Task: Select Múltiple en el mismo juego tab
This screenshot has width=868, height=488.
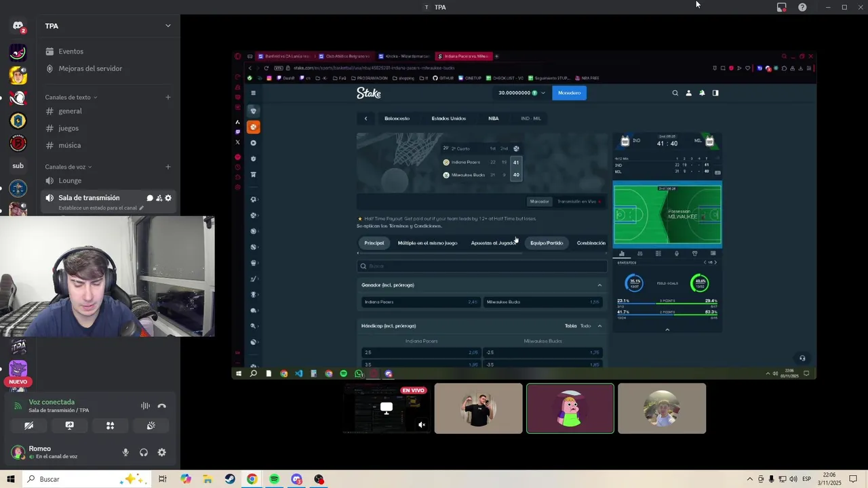Action: click(x=427, y=243)
